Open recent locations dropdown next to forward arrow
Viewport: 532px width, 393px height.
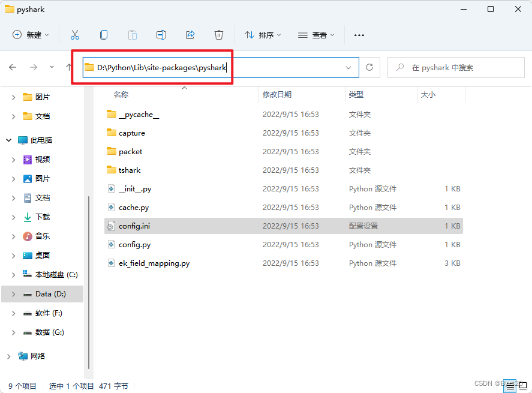pyautogui.click(x=52, y=67)
